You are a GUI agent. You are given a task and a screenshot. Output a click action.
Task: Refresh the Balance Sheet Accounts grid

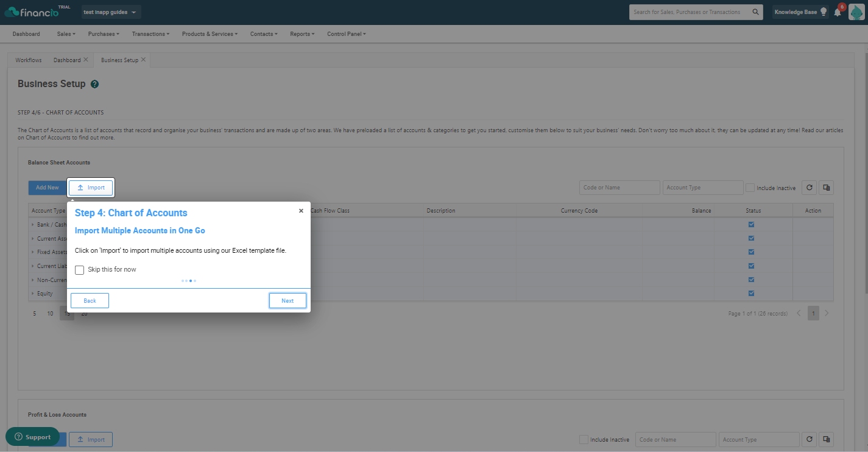tap(809, 188)
